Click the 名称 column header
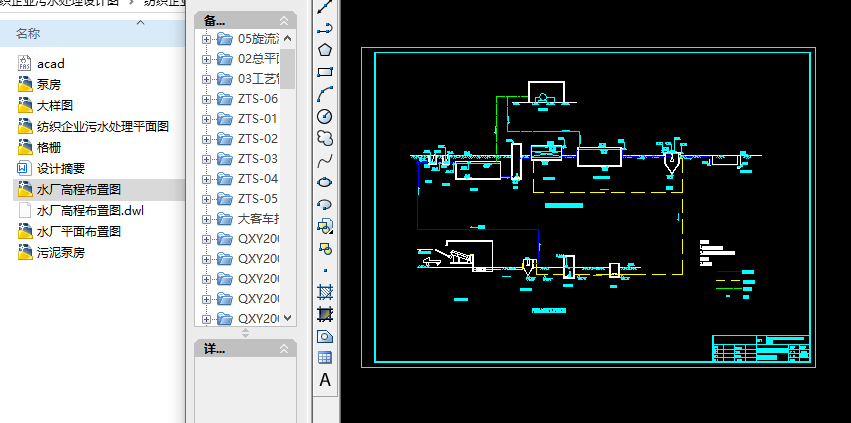The image size is (851, 423). point(28,34)
